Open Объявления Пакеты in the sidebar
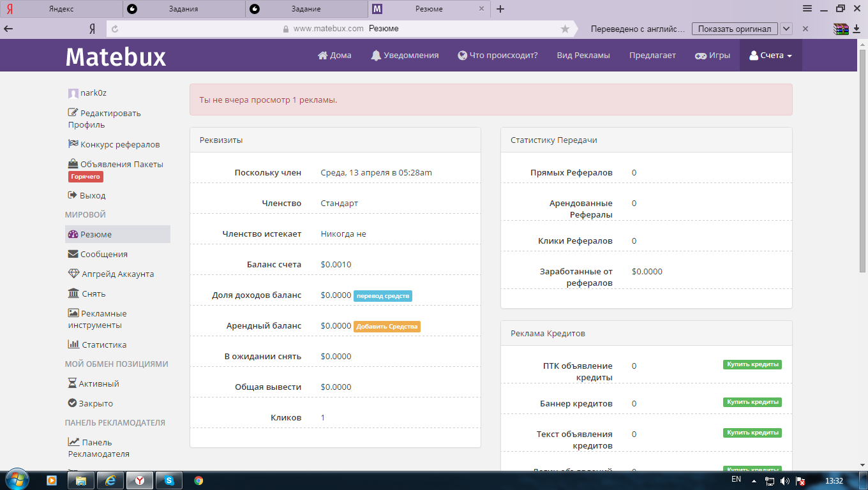Viewport: 868px width, 490px height. pos(116,164)
